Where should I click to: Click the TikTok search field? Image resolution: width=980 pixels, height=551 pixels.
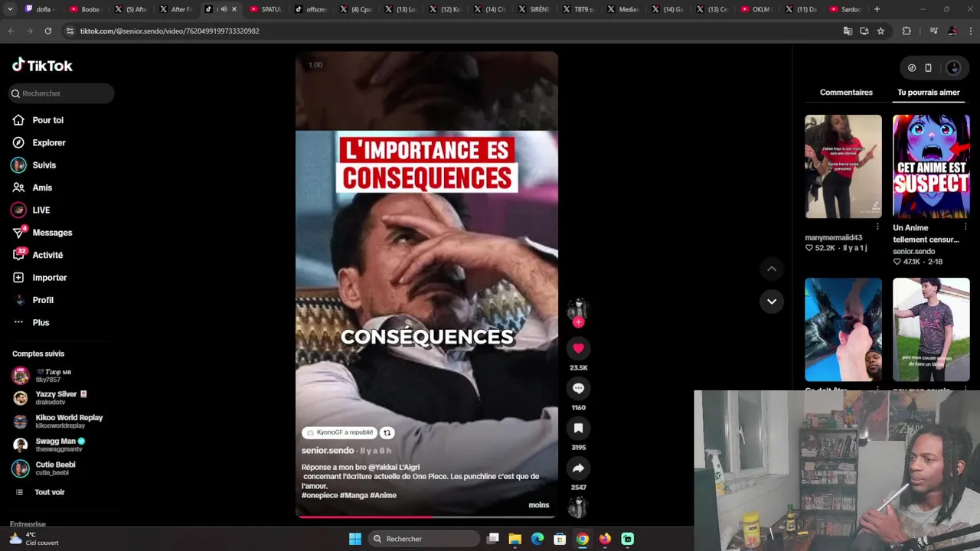point(62,93)
